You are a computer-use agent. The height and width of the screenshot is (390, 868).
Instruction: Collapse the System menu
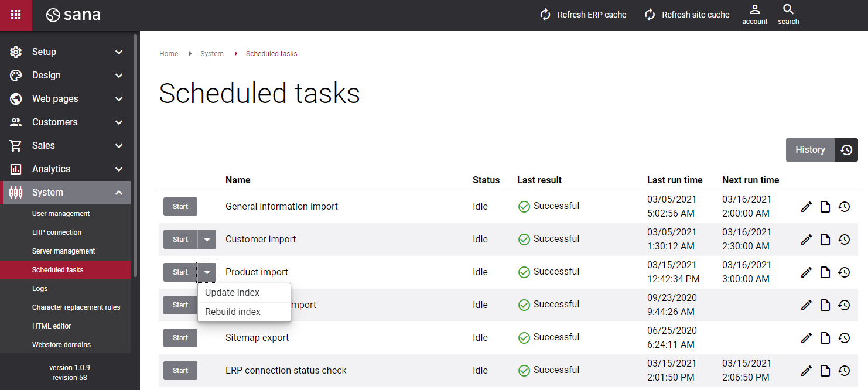tap(66, 193)
